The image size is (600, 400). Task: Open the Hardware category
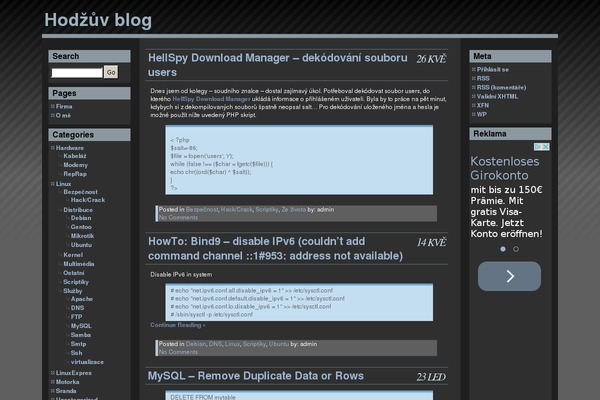(x=70, y=148)
